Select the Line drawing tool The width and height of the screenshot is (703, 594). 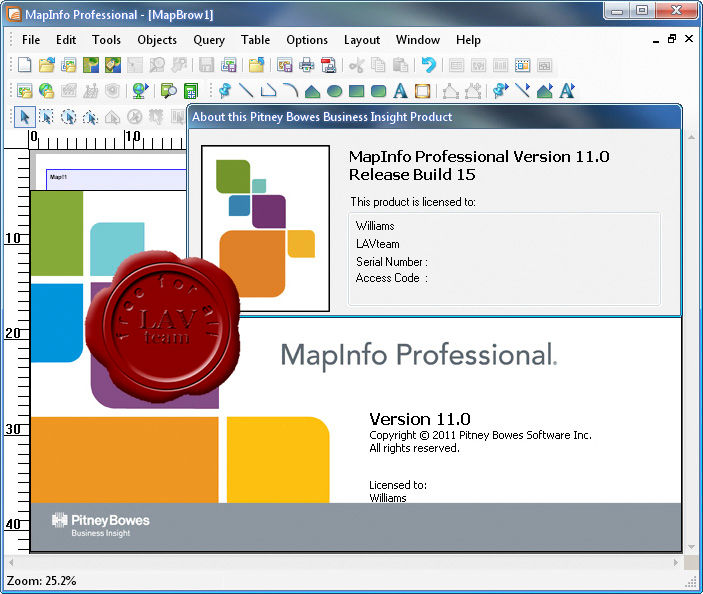pos(246,91)
